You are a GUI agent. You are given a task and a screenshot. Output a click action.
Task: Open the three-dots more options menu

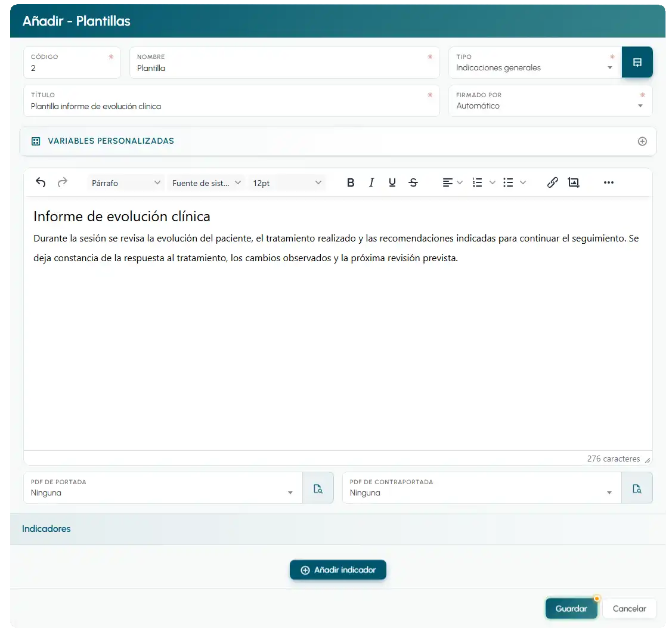(609, 182)
